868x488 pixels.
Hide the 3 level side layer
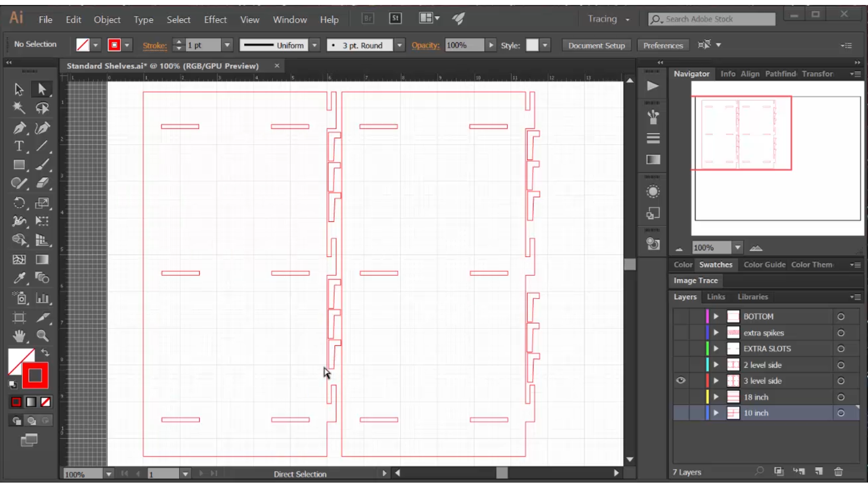pyautogui.click(x=680, y=381)
